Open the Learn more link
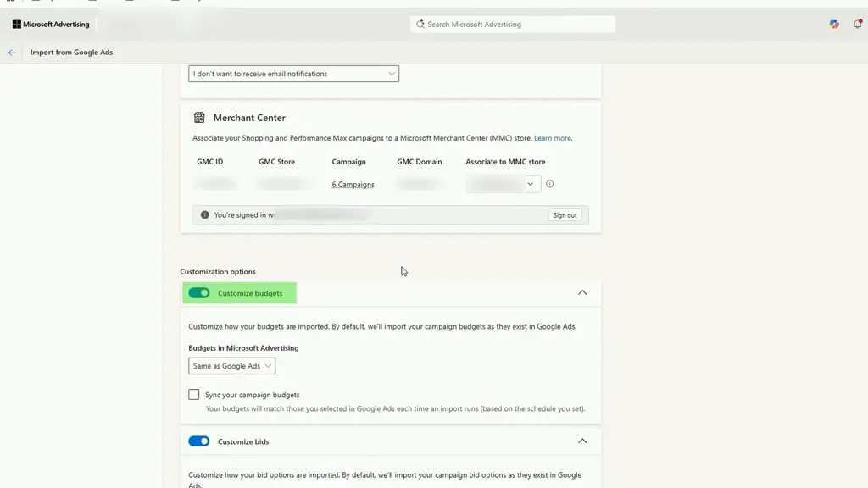 pyautogui.click(x=552, y=138)
